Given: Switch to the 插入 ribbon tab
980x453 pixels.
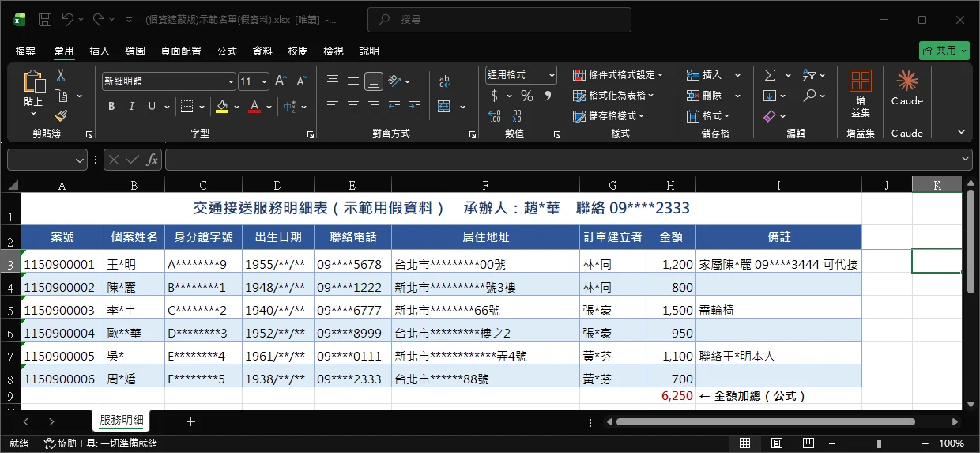Looking at the screenshot, I should (x=100, y=51).
